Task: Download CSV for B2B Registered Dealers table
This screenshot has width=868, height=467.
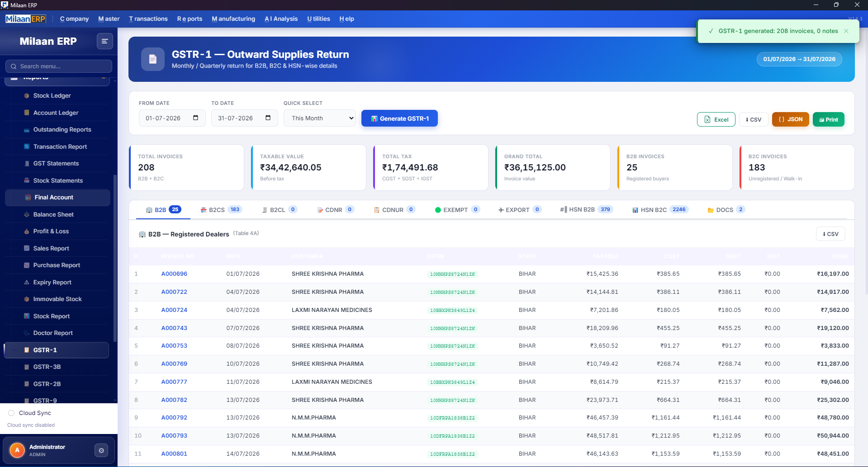Action: click(830, 234)
